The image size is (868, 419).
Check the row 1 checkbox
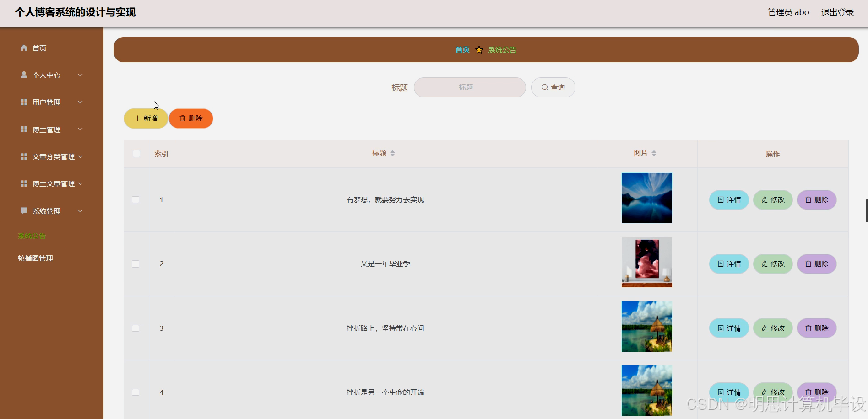tap(136, 200)
